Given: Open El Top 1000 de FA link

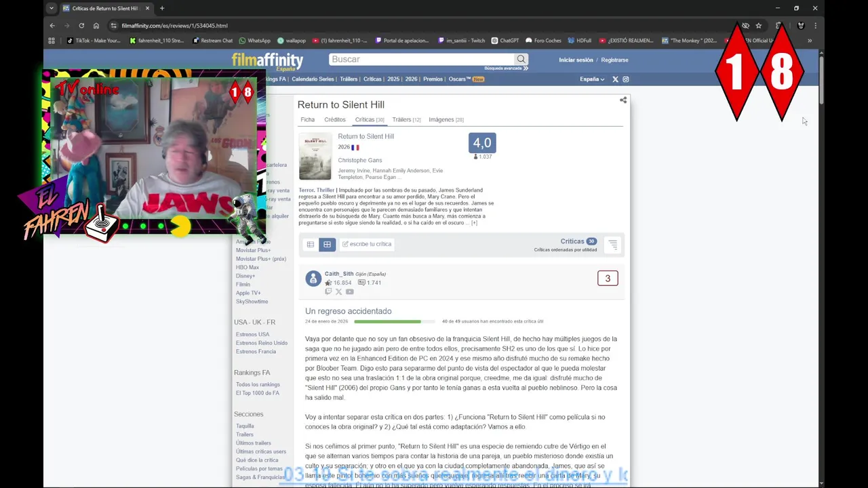Looking at the screenshot, I should [257, 393].
